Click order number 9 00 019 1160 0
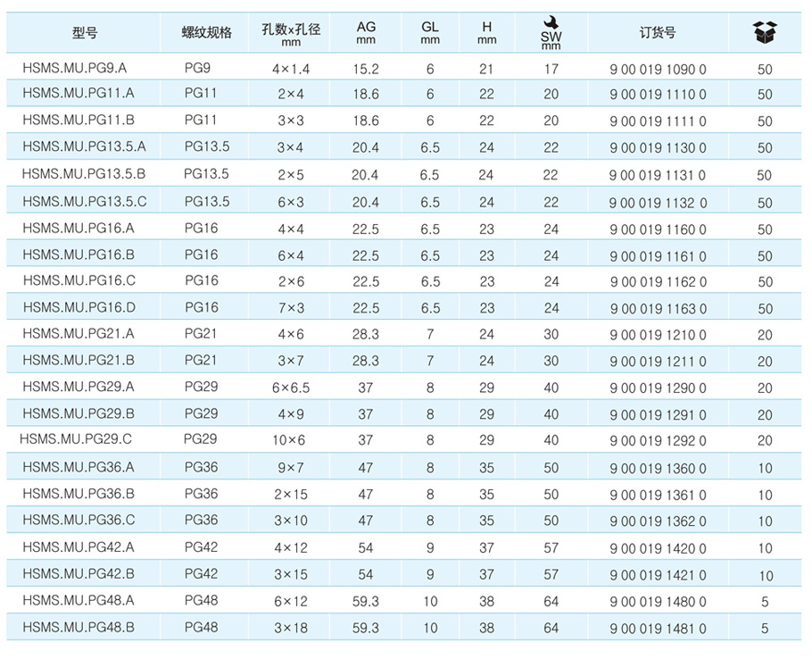This screenshot has width=812, height=659. point(658,229)
